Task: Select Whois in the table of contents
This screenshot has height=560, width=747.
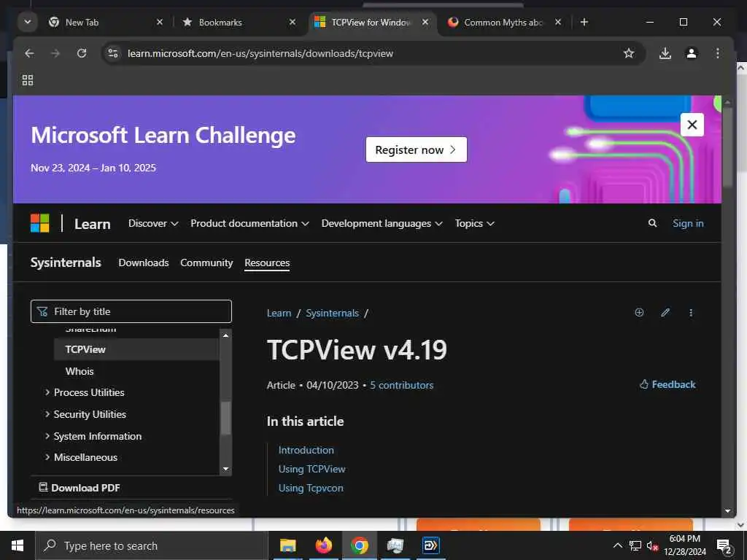Action: (x=80, y=371)
